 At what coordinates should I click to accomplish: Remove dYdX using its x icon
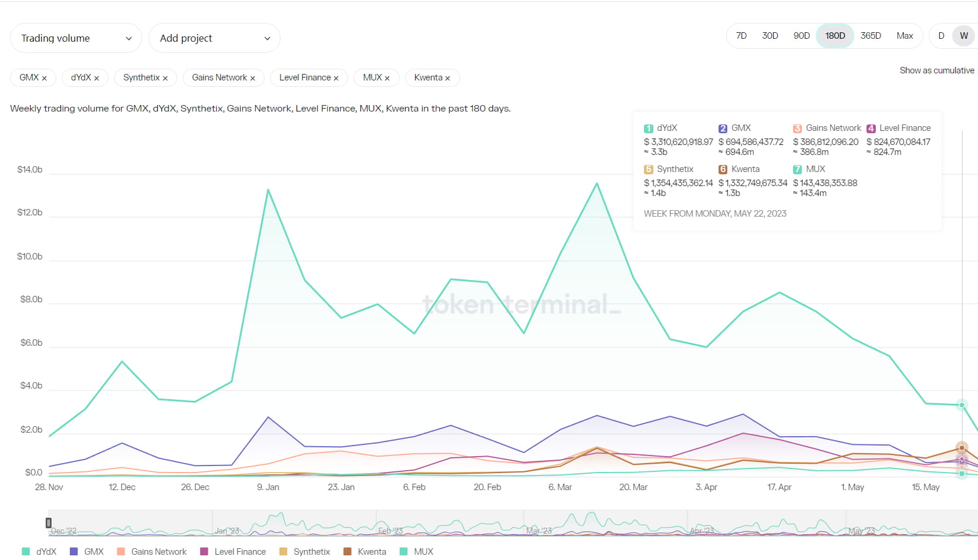[x=96, y=78]
